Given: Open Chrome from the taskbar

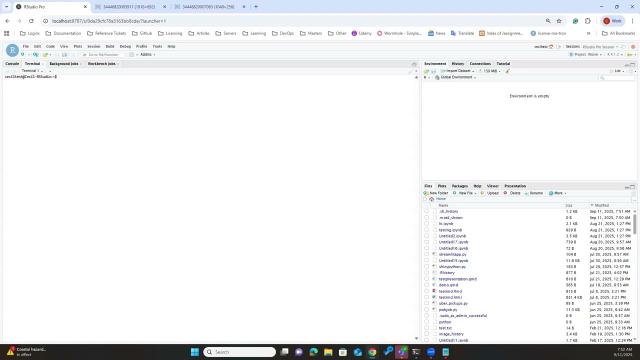Looking at the screenshot, I should [x=372, y=352].
